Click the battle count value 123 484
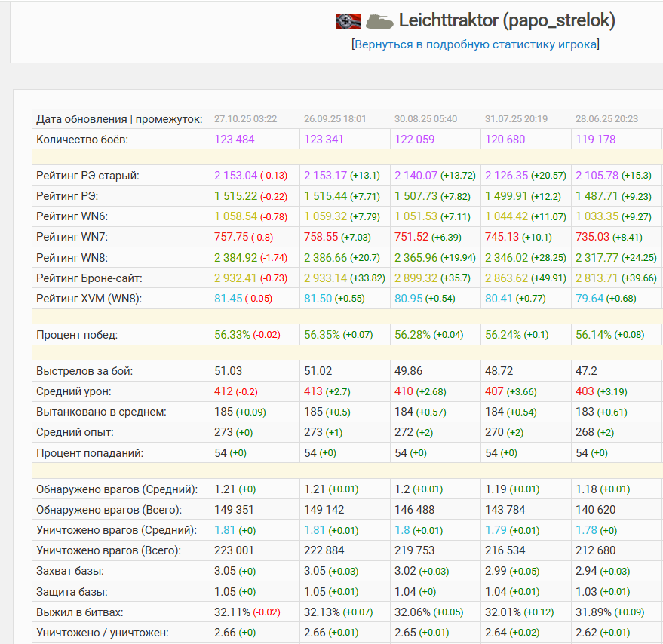The width and height of the screenshot is (663, 644). pyautogui.click(x=235, y=140)
